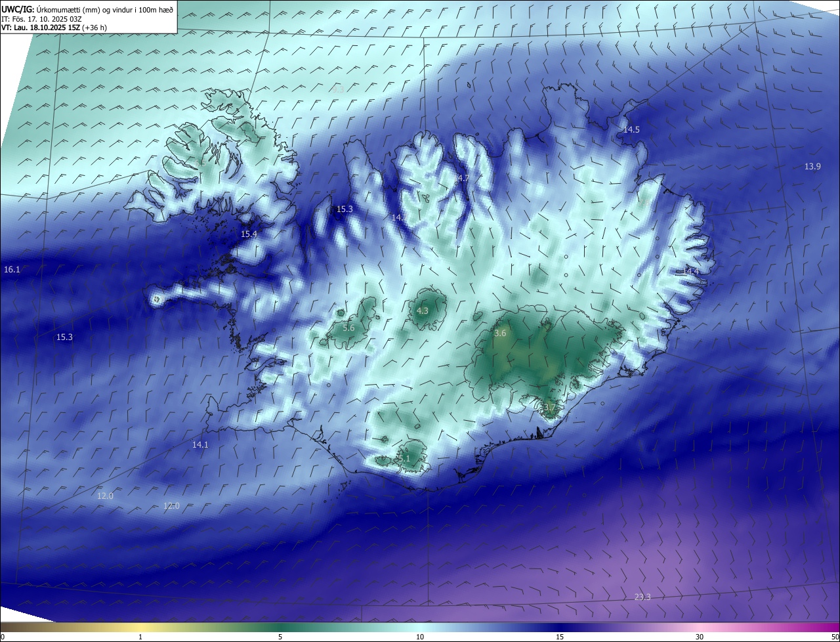Click the 5.6 value on the western glacier
The width and height of the screenshot is (840, 642).
[x=348, y=328]
